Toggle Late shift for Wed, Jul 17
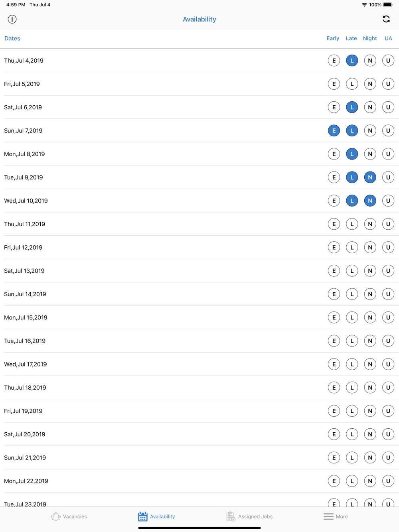 point(352,364)
